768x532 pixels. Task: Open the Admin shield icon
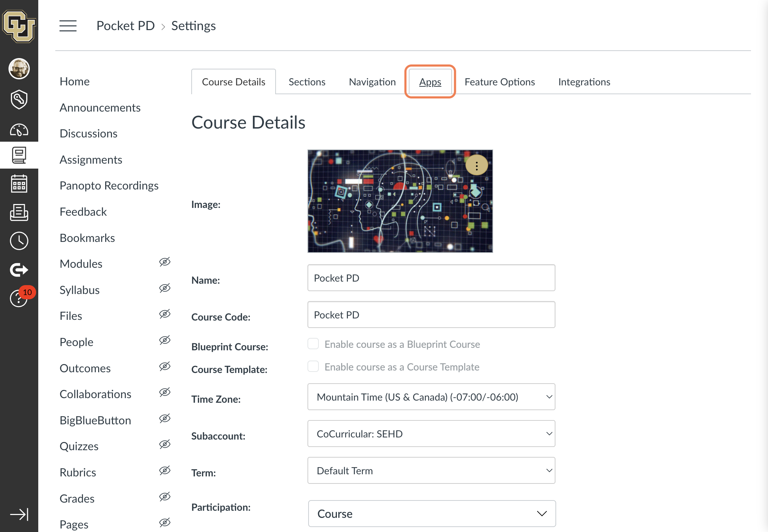pyautogui.click(x=19, y=100)
